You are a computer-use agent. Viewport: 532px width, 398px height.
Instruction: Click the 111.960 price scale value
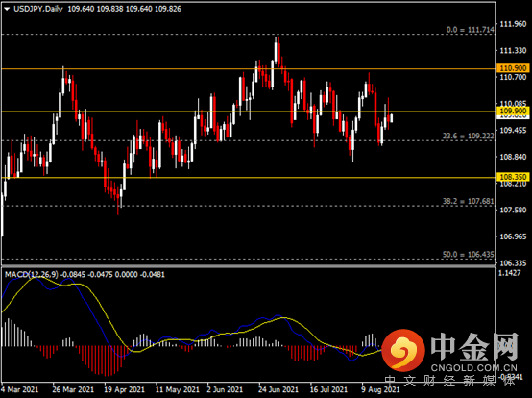click(x=513, y=24)
